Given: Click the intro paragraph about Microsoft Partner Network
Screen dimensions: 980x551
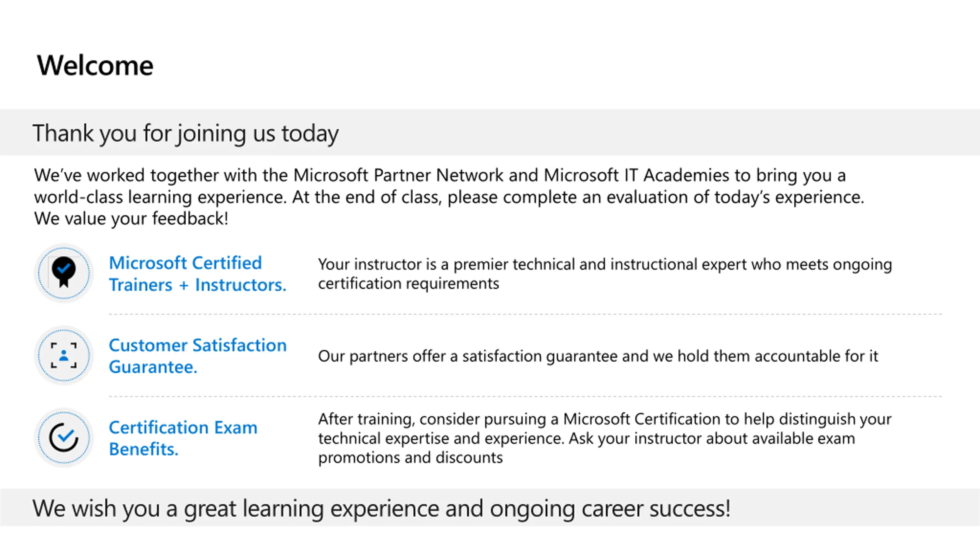Looking at the screenshot, I should (x=449, y=197).
